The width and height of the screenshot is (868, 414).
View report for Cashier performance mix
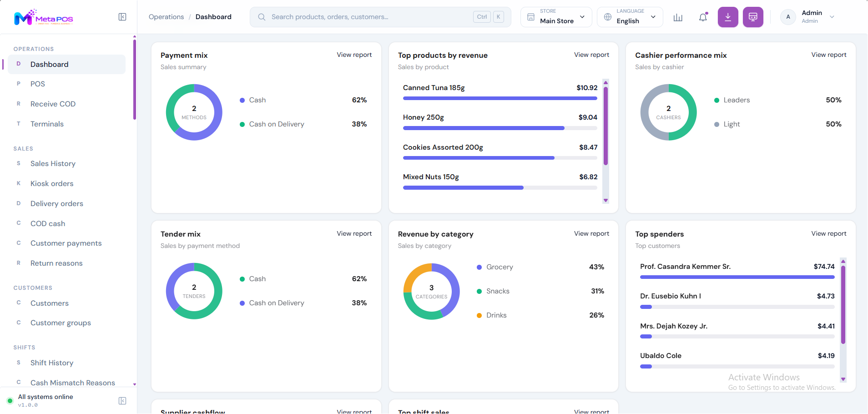point(829,55)
